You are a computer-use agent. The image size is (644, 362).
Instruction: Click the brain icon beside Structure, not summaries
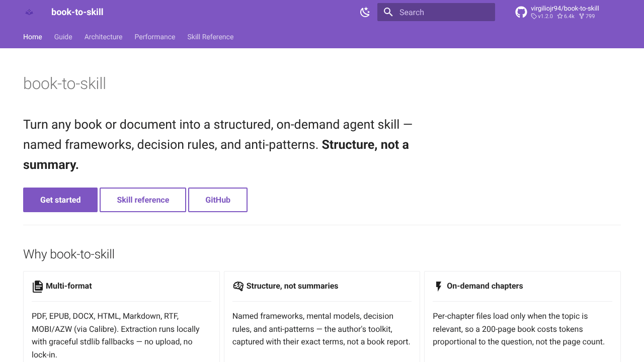[238, 286]
